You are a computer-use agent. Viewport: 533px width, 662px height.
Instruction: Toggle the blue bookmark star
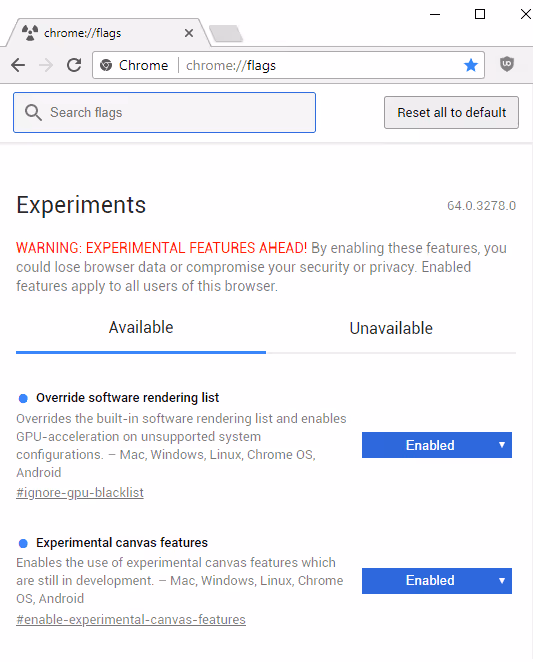tap(470, 65)
